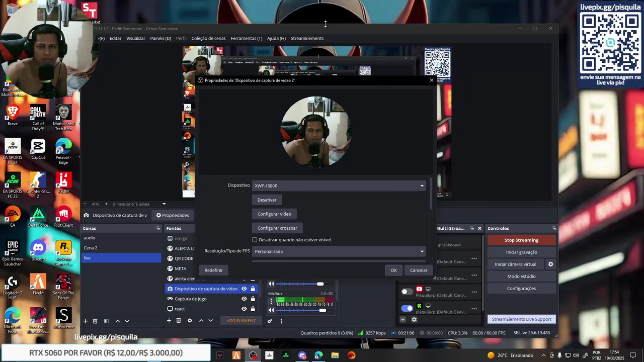644x362 pixels.
Task: Open the Dispositivo dropdown XWF-1080P
Action: coord(339,186)
